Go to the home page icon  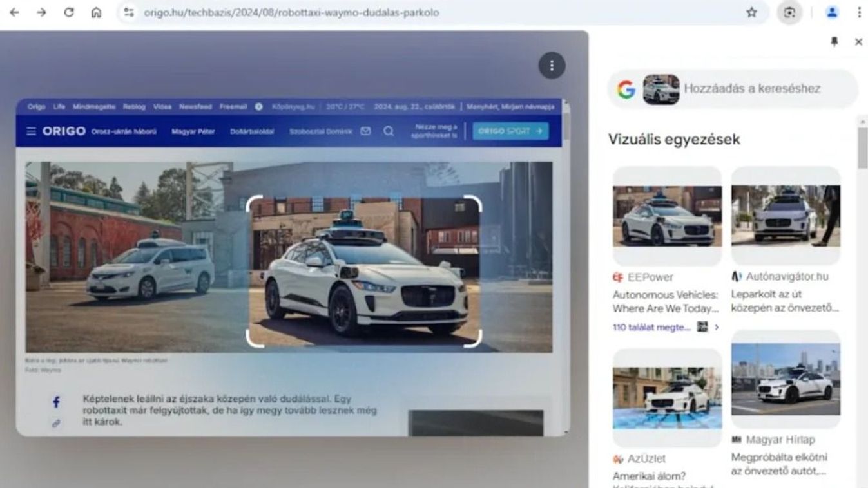(x=96, y=12)
